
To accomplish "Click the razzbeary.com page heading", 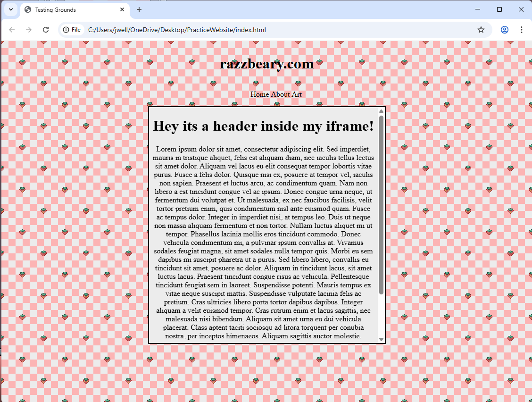I will [266, 64].
